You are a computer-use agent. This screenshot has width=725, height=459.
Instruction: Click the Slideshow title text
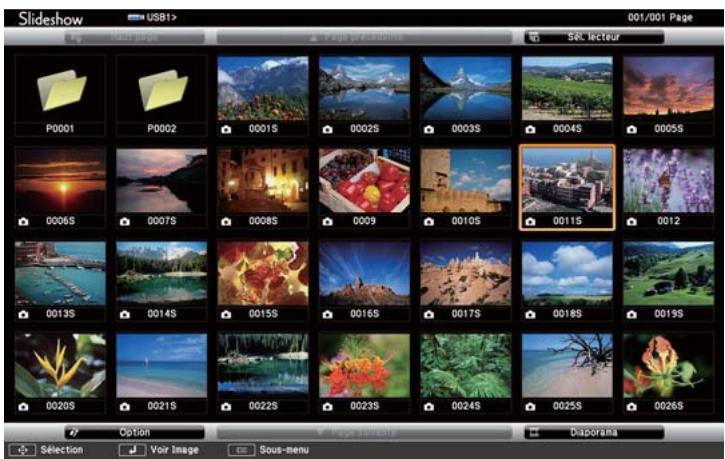point(50,18)
